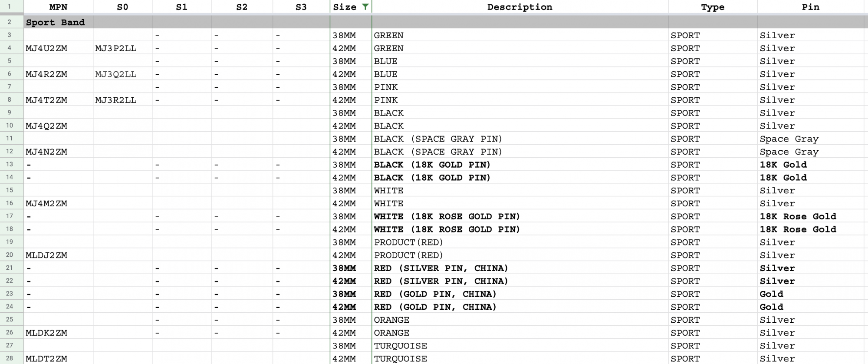Select the GREEN description in row 3

coord(520,35)
